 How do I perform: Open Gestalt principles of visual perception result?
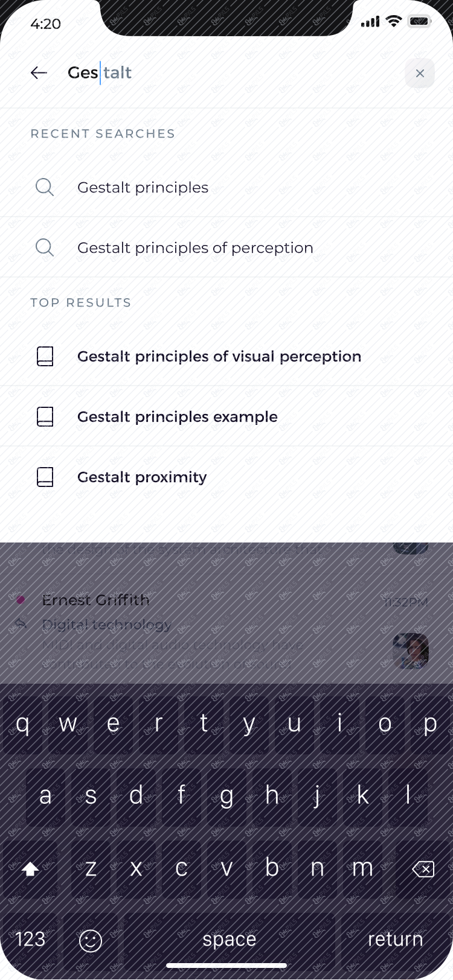tap(226, 356)
